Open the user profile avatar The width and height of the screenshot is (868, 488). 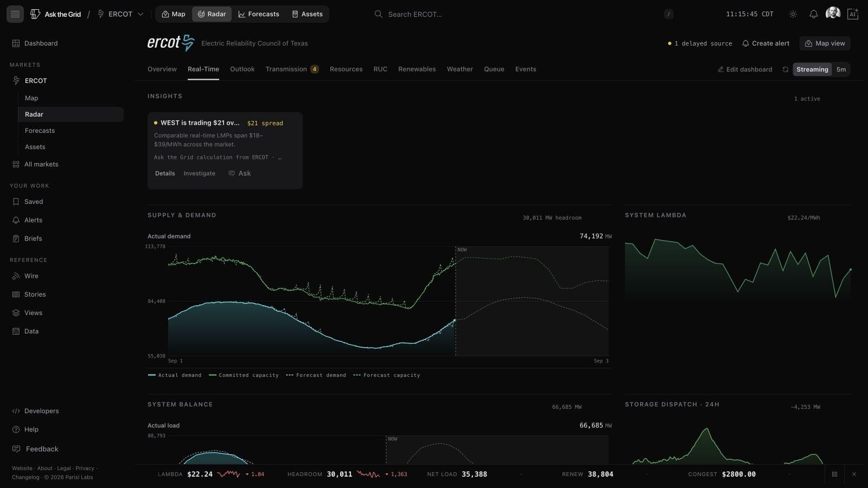(833, 14)
